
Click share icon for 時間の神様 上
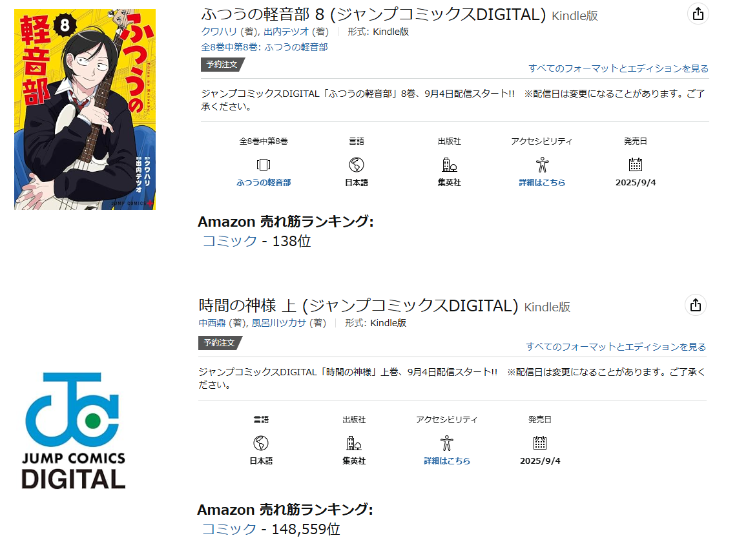point(695,305)
